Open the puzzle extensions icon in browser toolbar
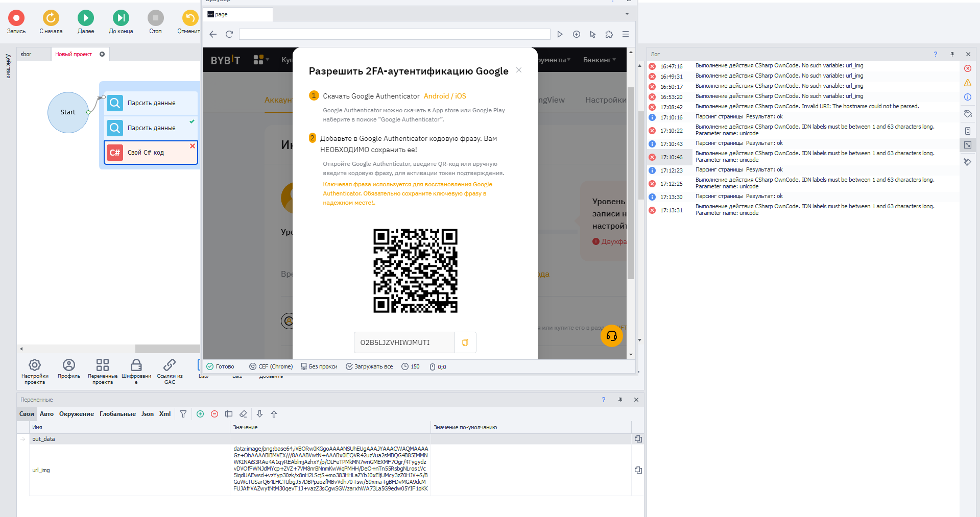 pyautogui.click(x=609, y=34)
